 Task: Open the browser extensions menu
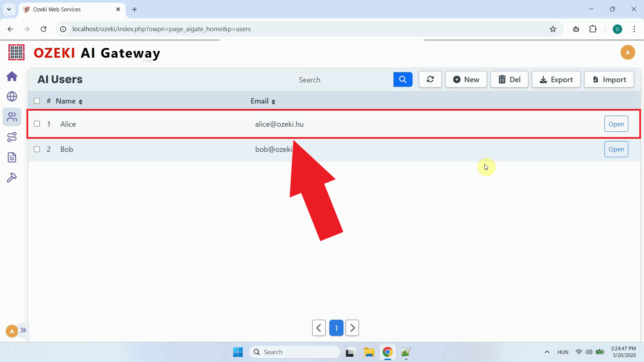(x=593, y=29)
